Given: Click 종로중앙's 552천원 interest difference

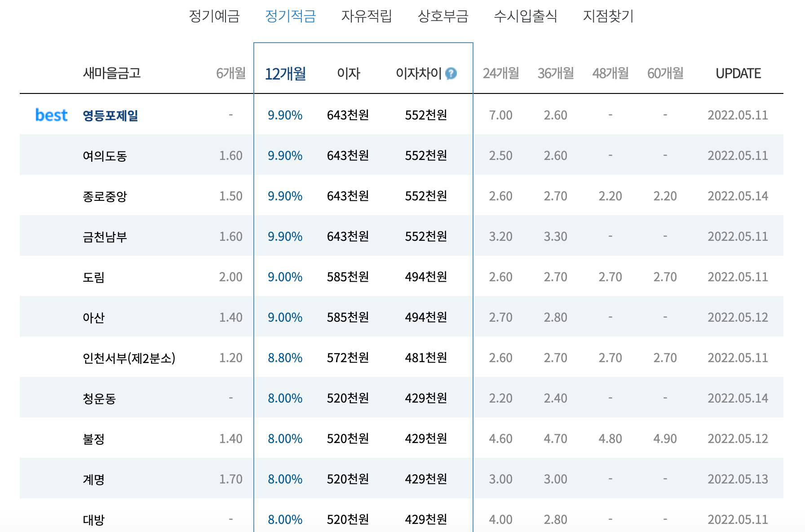Looking at the screenshot, I should coord(426,196).
